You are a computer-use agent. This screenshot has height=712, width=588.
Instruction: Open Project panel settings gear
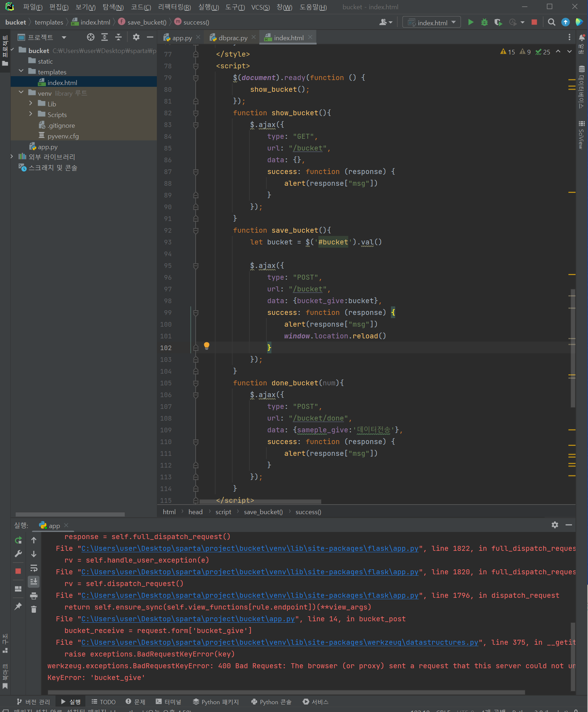pos(136,37)
